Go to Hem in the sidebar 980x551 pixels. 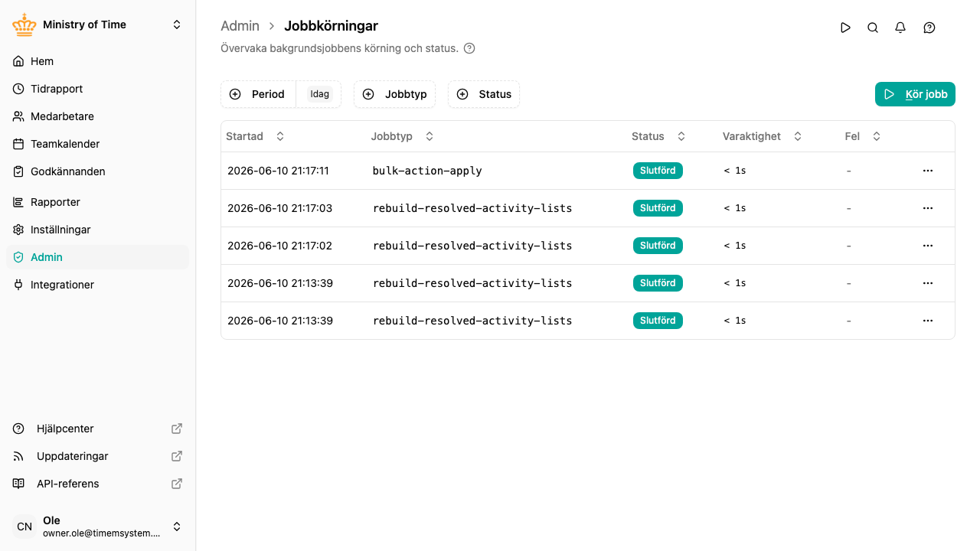pyautogui.click(x=97, y=61)
